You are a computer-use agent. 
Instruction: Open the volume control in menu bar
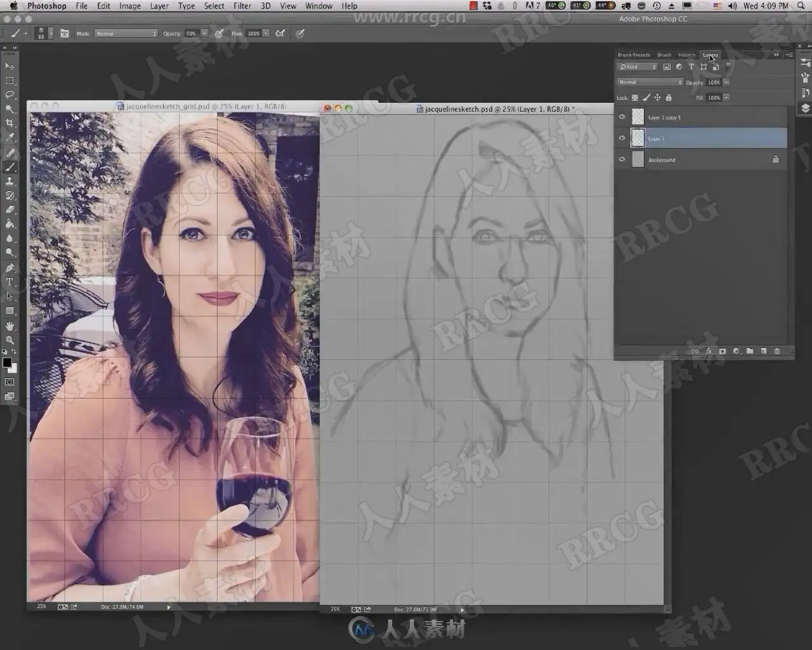click(x=732, y=6)
